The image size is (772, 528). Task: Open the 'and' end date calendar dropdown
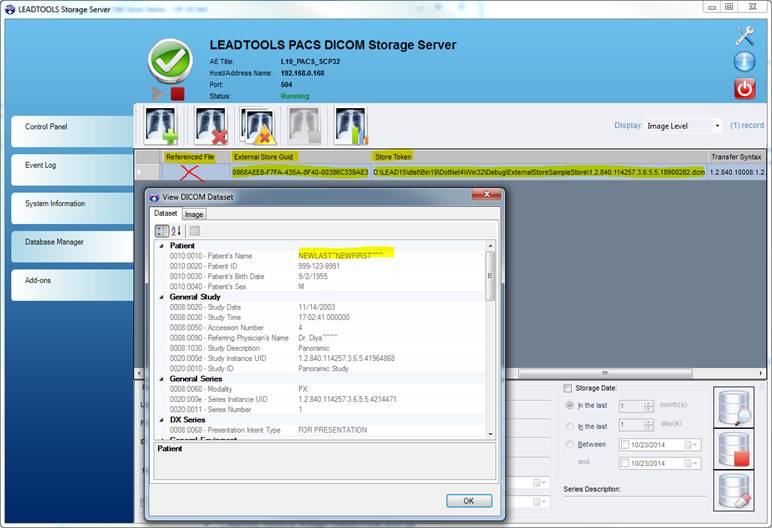click(691, 463)
